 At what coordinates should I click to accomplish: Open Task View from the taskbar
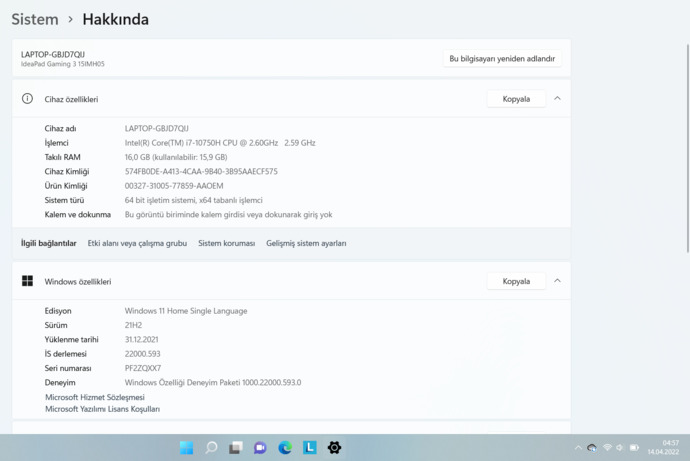(x=236, y=448)
